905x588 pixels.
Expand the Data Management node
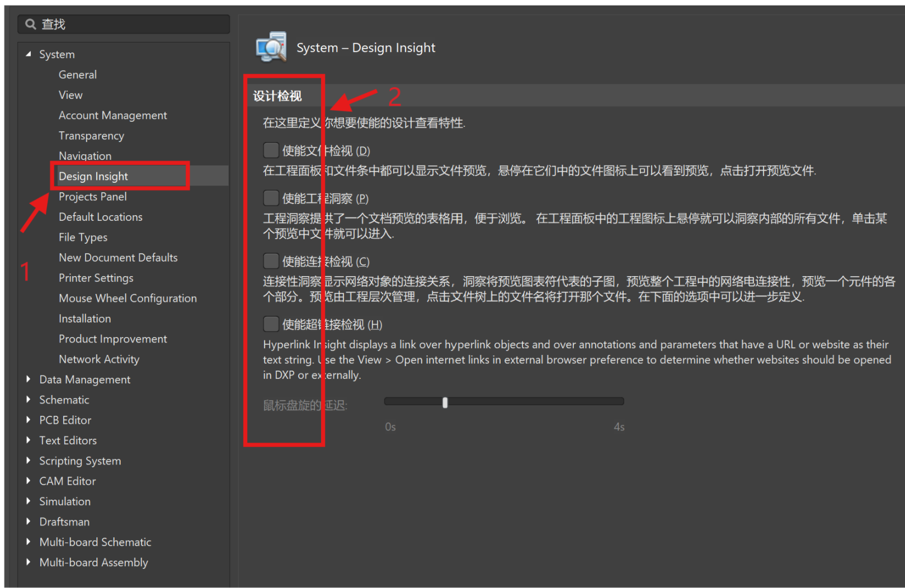[29, 380]
